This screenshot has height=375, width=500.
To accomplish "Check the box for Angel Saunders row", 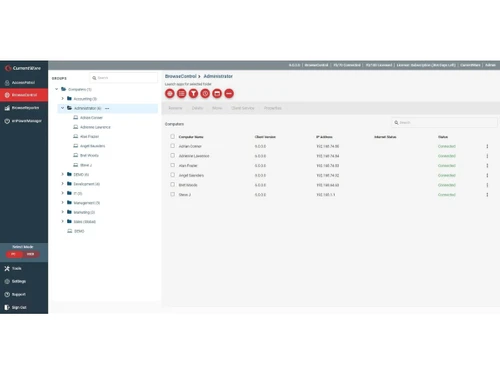I will tap(172, 175).
